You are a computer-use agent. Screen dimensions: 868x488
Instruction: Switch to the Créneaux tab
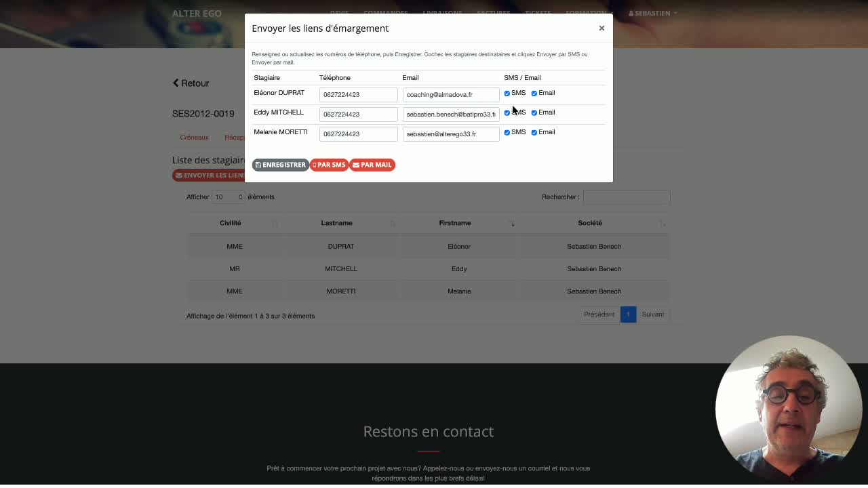point(195,137)
